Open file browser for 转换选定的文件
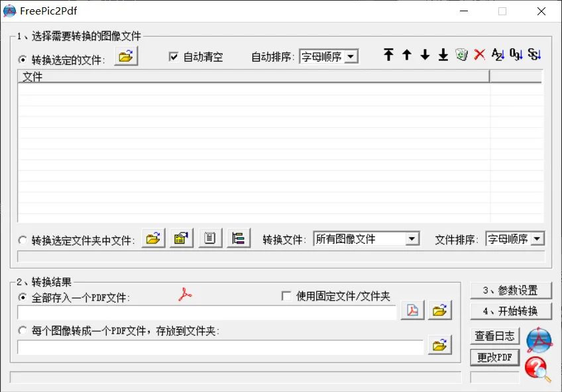Screen dimensions: 562x392 [x=126, y=56]
